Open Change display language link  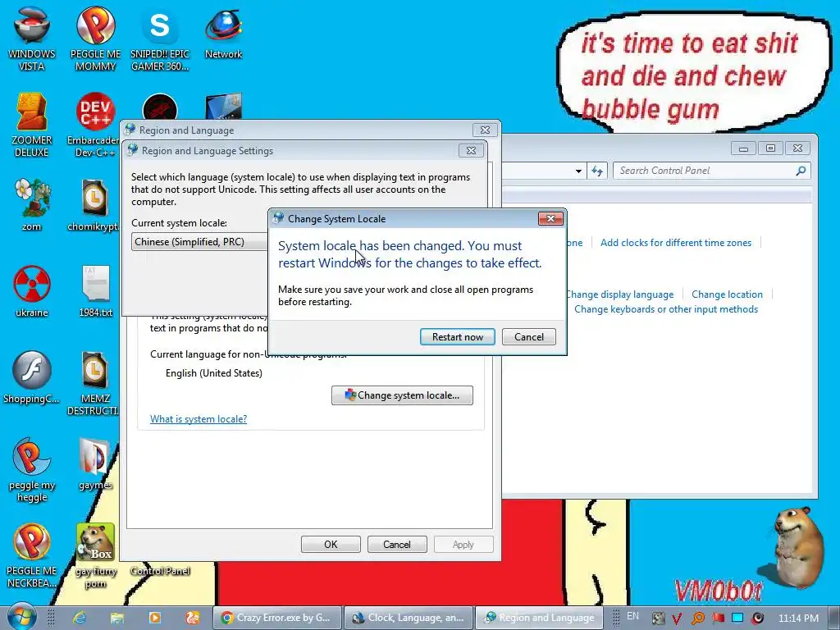click(x=619, y=294)
